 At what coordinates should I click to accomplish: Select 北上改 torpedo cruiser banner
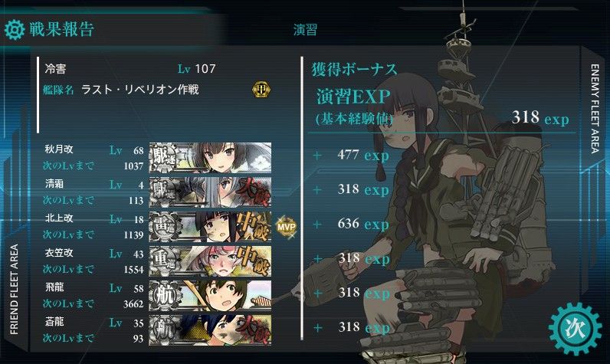(x=210, y=227)
